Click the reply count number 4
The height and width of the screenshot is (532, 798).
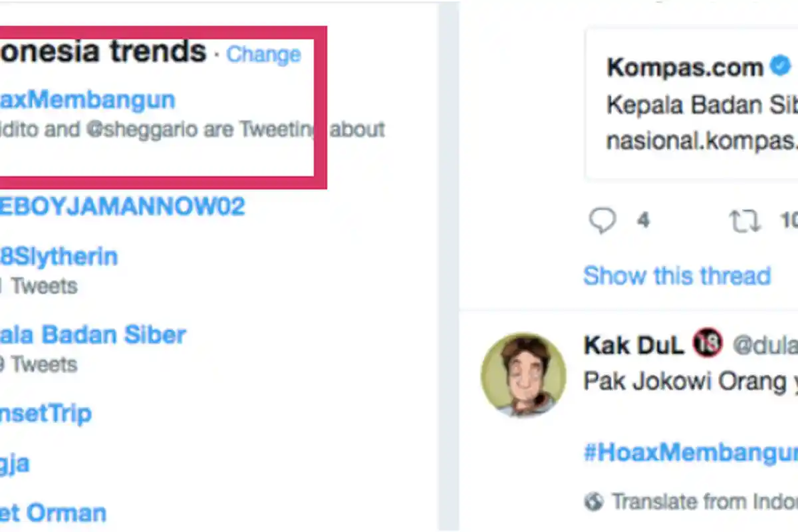[x=642, y=220]
